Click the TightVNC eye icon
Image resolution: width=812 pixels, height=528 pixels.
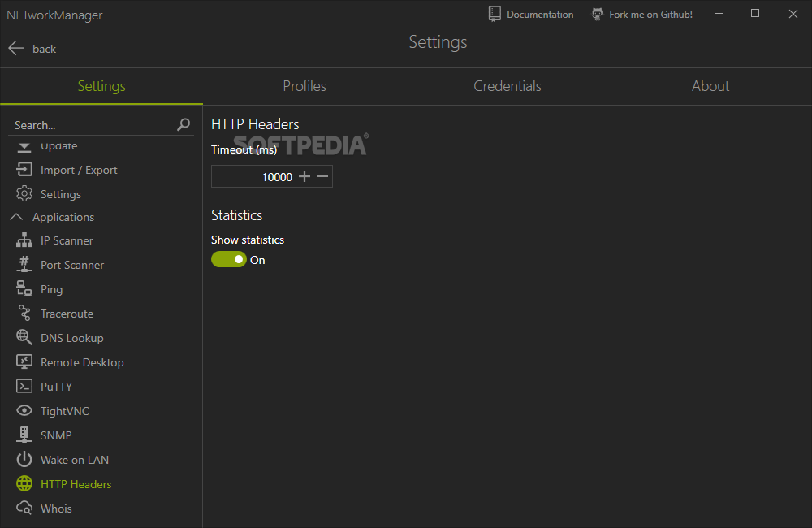coord(24,411)
